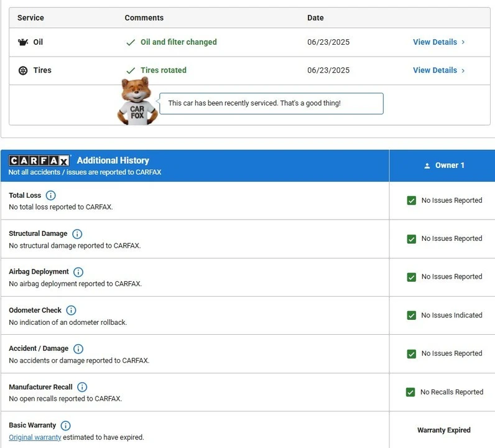
Task: Click the recently serviced speech bubble
Action: pyautogui.click(x=271, y=103)
